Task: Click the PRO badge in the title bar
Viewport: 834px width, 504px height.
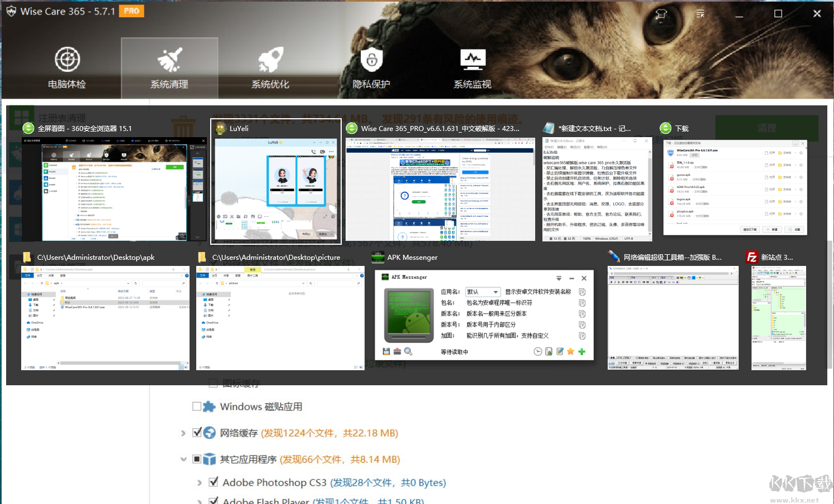Action: (131, 11)
